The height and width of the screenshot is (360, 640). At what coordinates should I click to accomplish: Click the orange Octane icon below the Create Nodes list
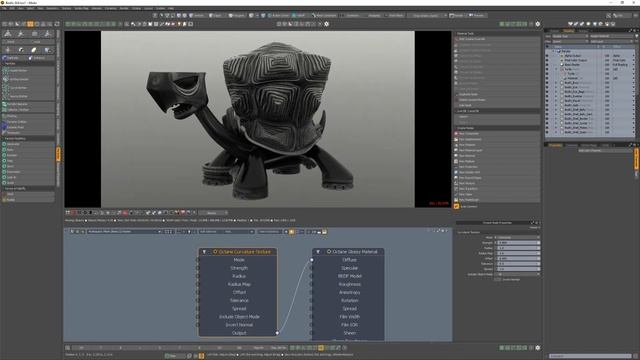(x=456, y=207)
